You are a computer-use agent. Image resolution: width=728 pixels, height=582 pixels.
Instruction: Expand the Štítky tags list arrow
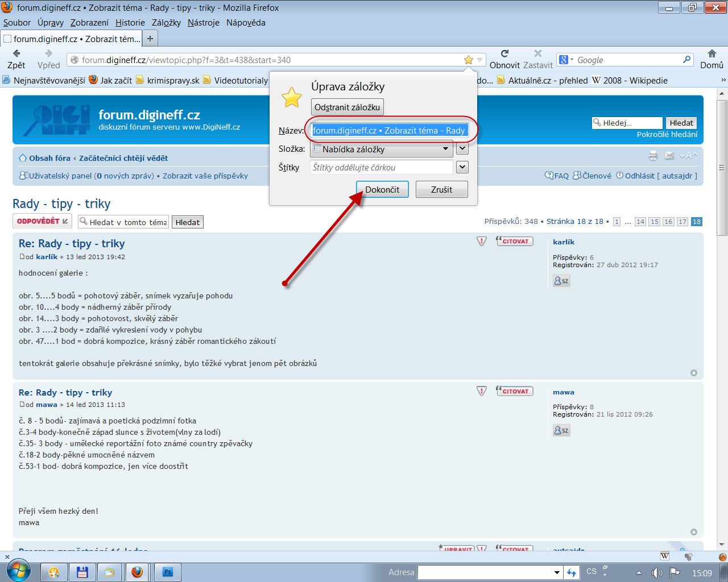coord(462,167)
